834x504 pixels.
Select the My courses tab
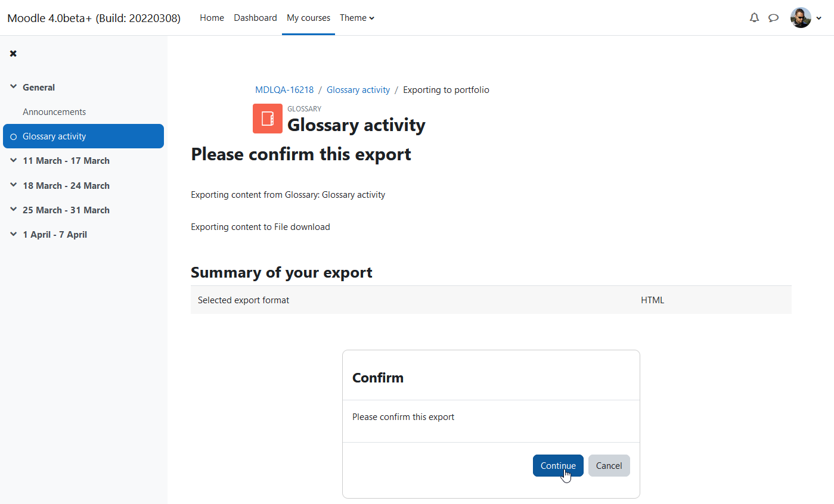tap(308, 18)
